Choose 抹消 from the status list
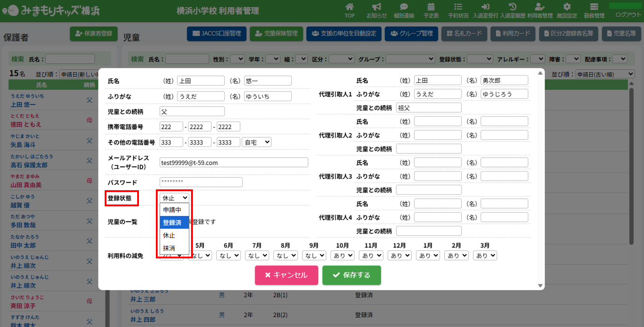The width and height of the screenshot is (644, 327). (x=174, y=248)
